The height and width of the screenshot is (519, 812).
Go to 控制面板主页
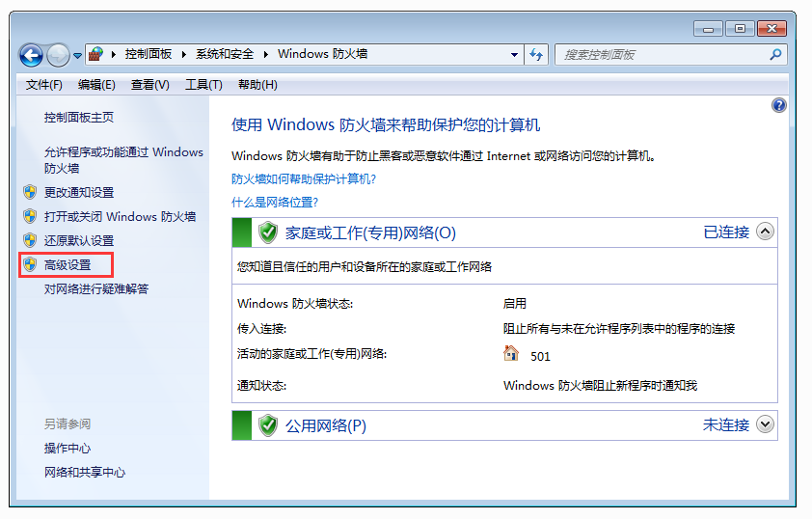pos(79,118)
